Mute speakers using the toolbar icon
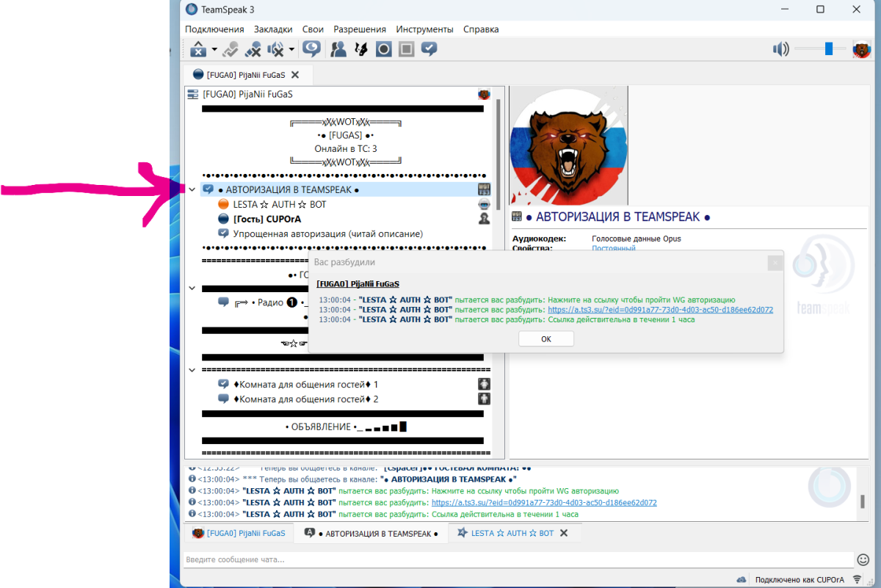Screen dimensions: 881x588 click(x=276, y=49)
